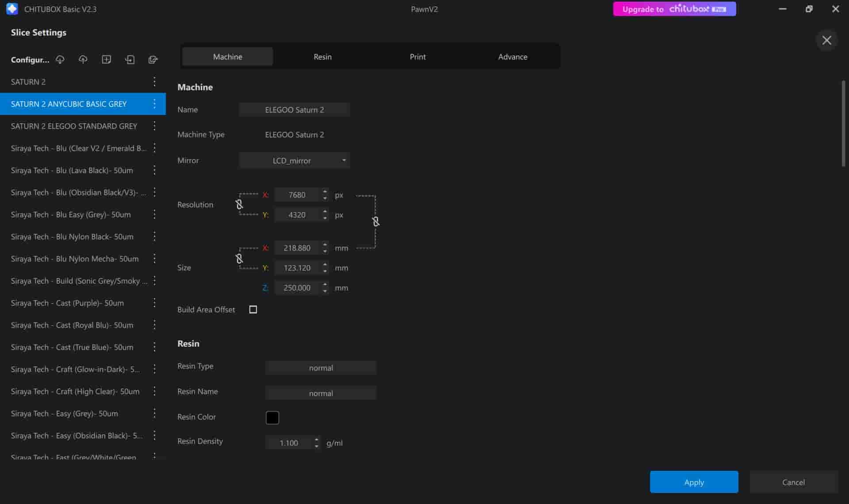Viewport: 849px width, 504px height.
Task: Decrease resolution Y value
Action: [x=325, y=218]
